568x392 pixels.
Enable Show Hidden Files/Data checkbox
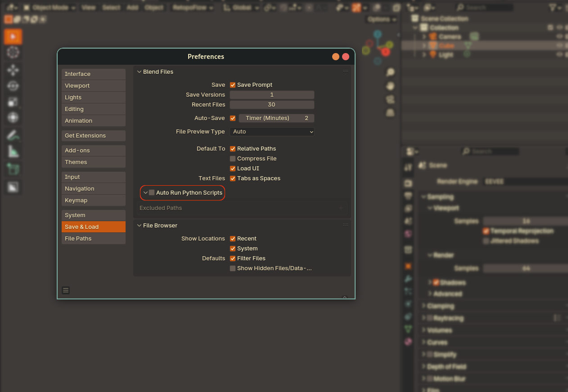(233, 268)
